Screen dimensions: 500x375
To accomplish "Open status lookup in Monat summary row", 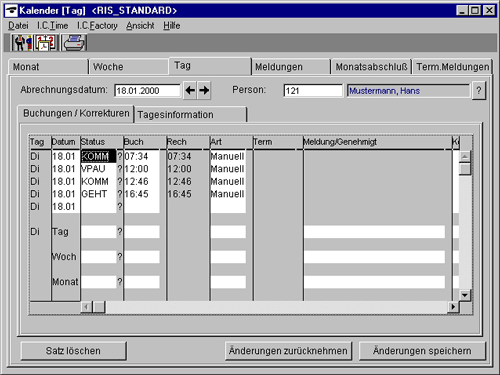I will pyautogui.click(x=120, y=282).
